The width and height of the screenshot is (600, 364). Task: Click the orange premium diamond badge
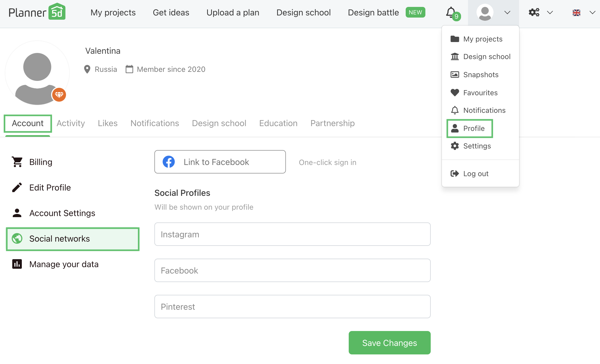coord(59,95)
